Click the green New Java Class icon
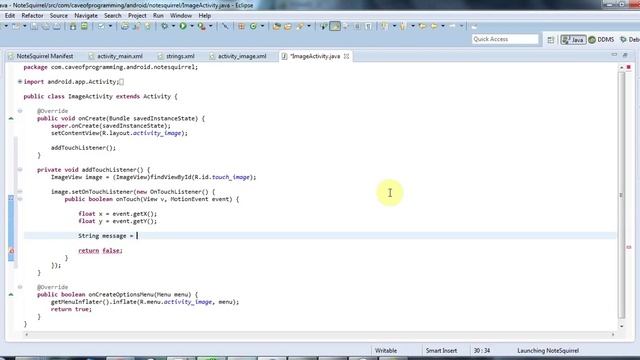 click(253, 27)
